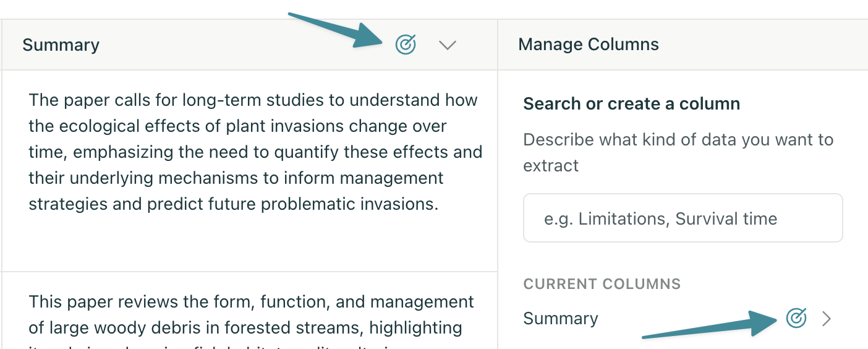Click the 'Describe what kind of data' helper text
The width and height of the screenshot is (868, 349).
[x=678, y=152]
